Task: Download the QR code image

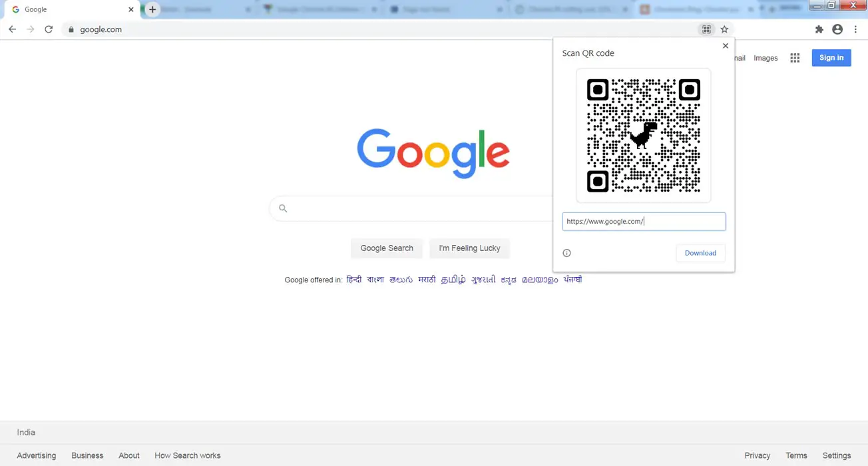Action: (700, 253)
